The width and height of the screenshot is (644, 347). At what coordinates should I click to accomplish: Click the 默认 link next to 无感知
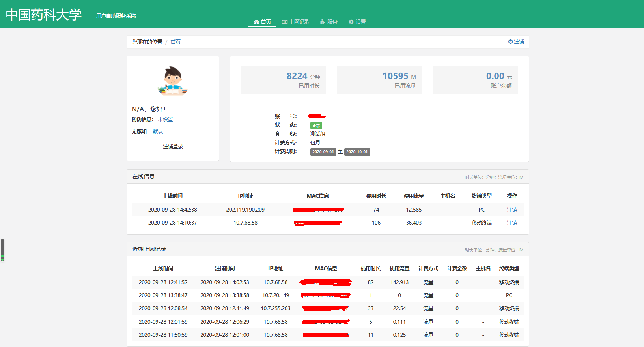(158, 131)
